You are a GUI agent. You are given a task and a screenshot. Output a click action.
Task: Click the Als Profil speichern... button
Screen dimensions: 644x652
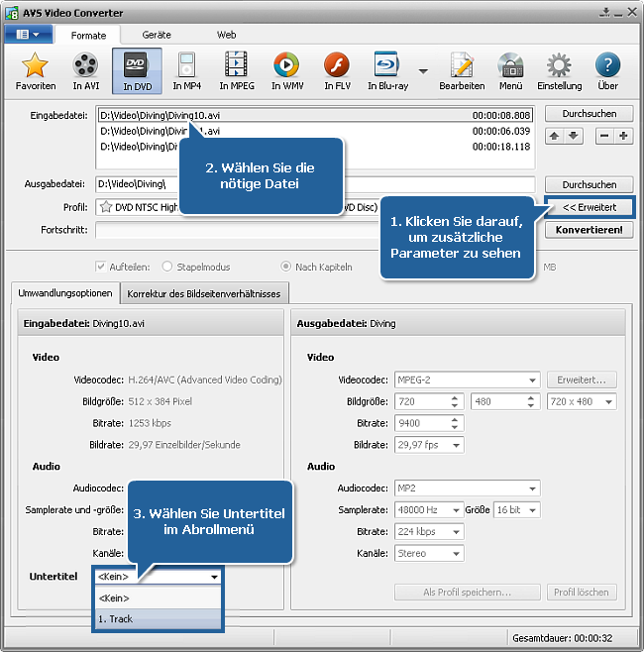pos(468,593)
